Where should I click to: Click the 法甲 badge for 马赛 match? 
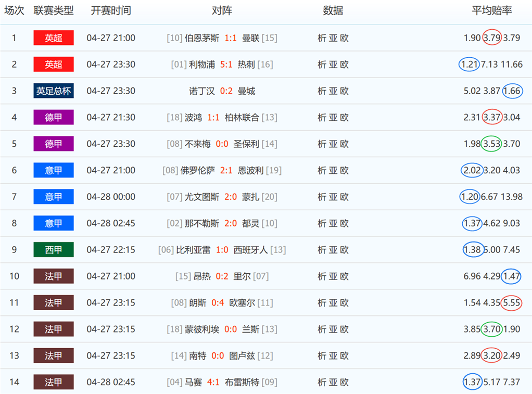click(54, 382)
